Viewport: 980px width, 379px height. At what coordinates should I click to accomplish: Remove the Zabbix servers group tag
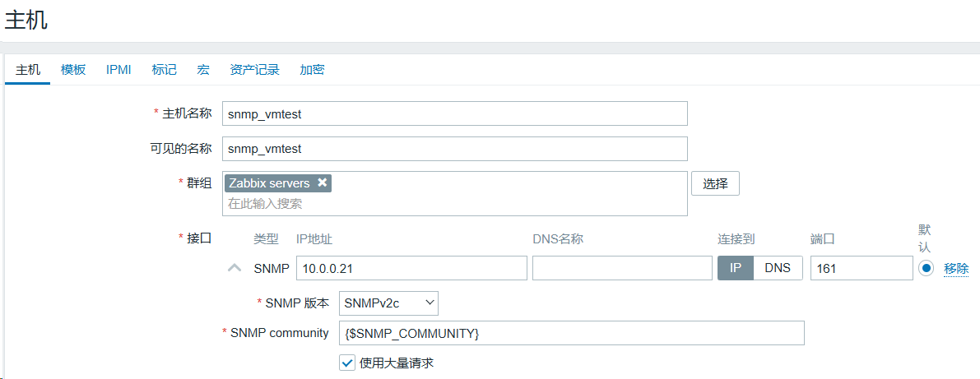click(323, 183)
